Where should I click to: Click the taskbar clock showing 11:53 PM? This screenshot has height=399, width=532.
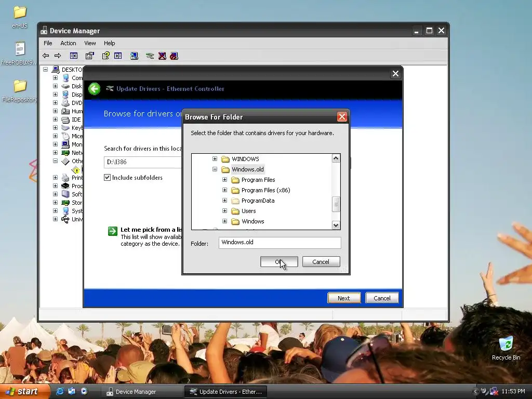(513, 391)
